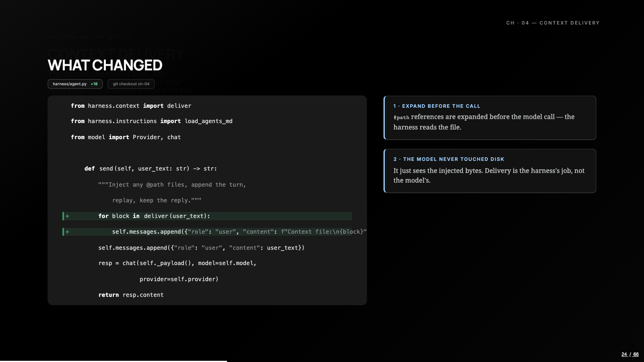Click the 'resp = chat(self._payload()' line
Screen dimensions: 644x362
click(177, 263)
